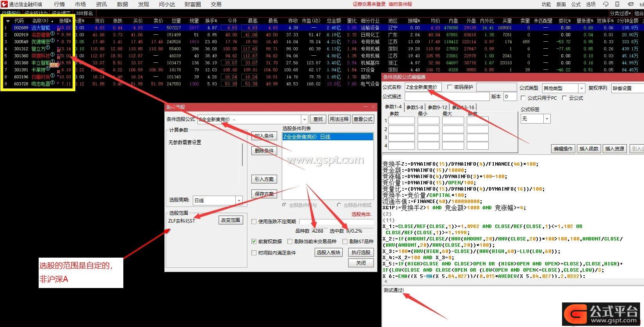Open the stock list header triangle menu
Screen dimensions: 644x327
(8, 21)
